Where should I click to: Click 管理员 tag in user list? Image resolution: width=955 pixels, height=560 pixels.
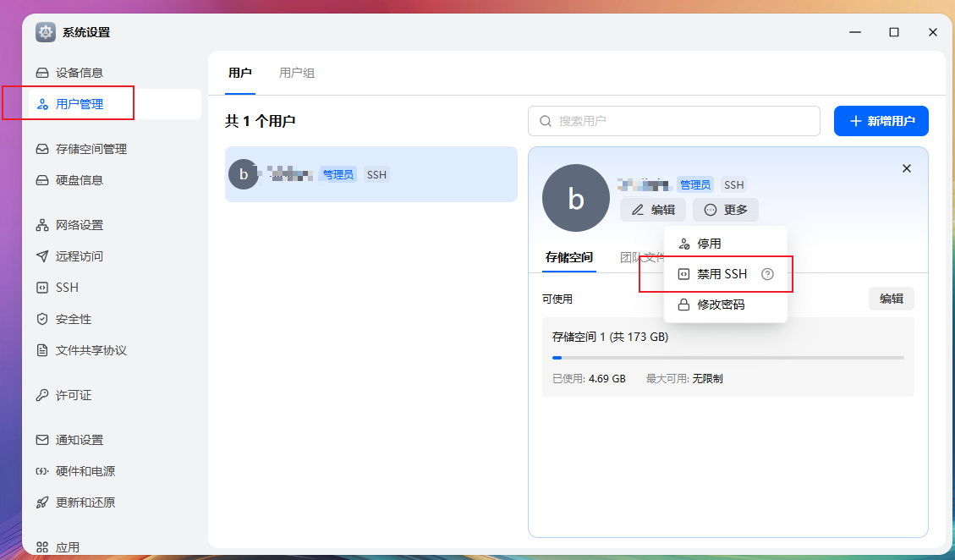point(338,175)
